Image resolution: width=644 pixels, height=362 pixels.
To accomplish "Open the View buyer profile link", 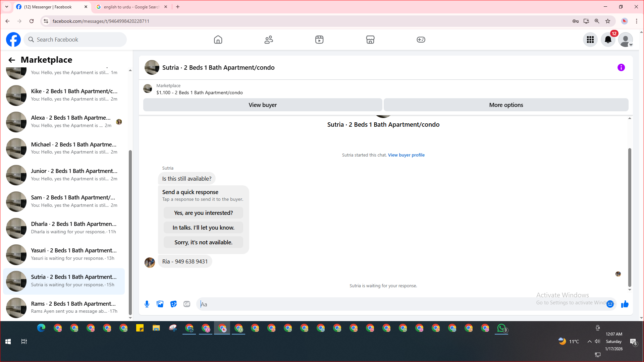I will coord(406,155).
